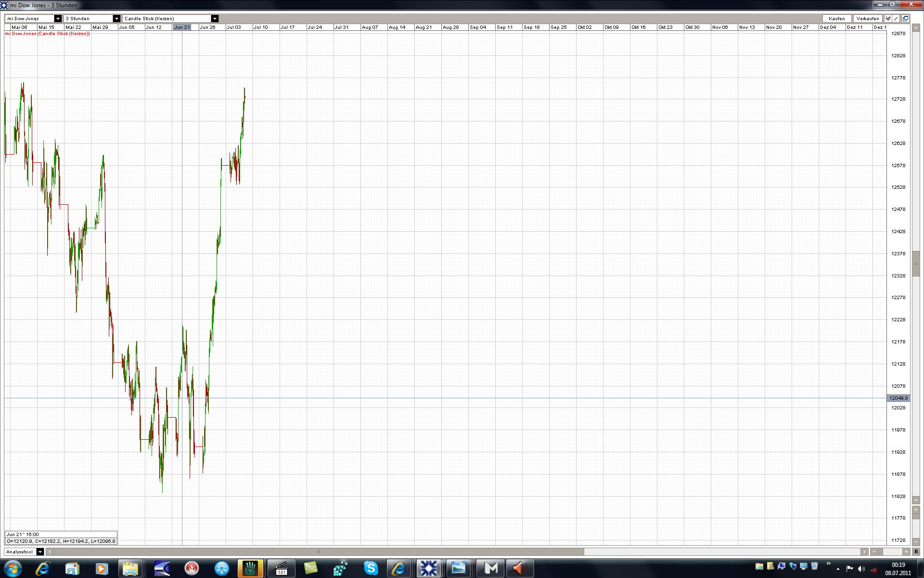The image size is (924, 578).
Task: Click the detach window icon
Action: (x=905, y=18)
